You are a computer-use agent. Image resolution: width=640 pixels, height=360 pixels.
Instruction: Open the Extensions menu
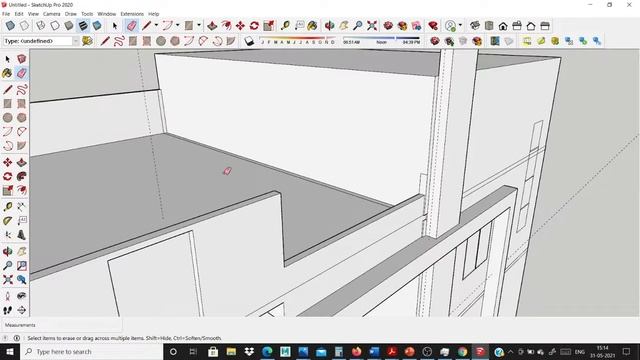[132, 14]
